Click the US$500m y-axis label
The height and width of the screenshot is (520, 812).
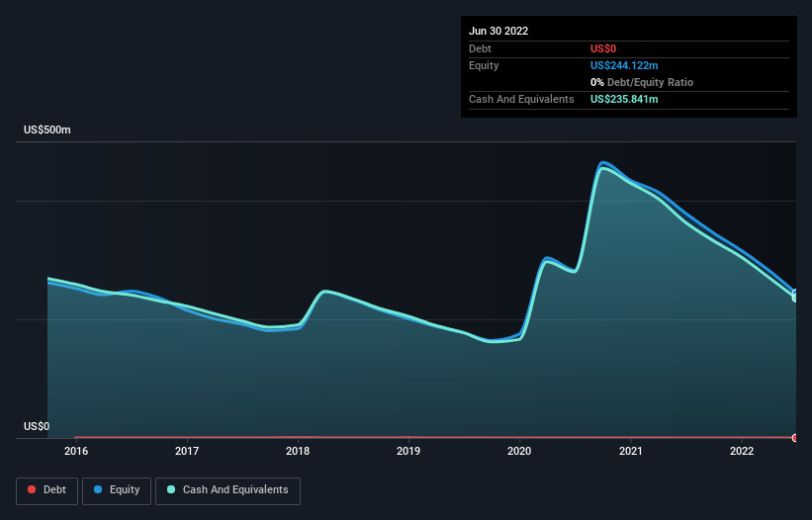[x=47, y=130]
